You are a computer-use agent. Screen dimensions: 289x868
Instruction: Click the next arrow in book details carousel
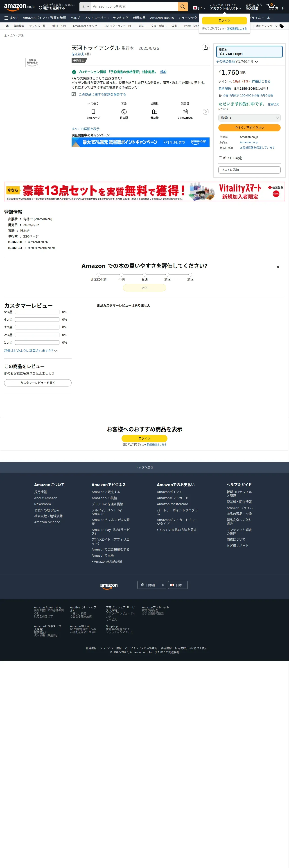coord(205,112)
